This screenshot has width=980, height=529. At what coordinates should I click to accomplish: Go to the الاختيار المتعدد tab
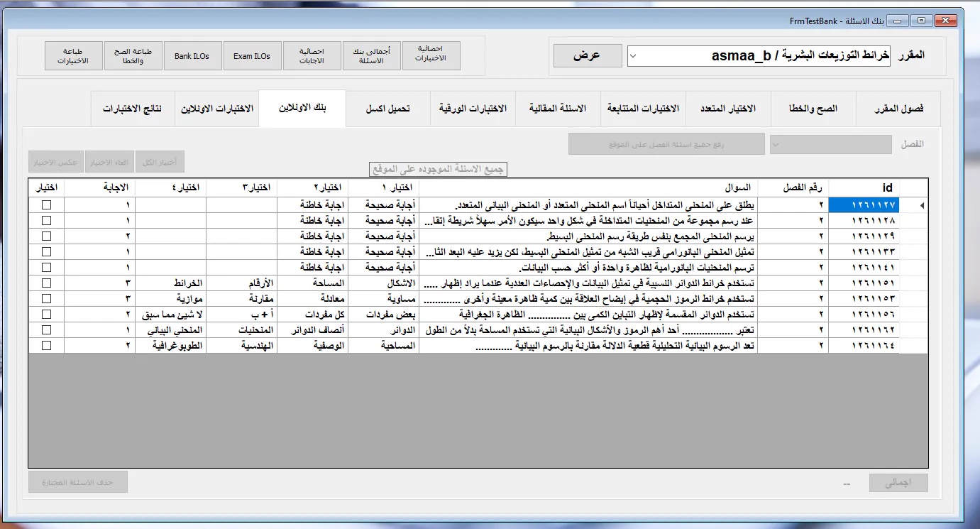[728, 109]
